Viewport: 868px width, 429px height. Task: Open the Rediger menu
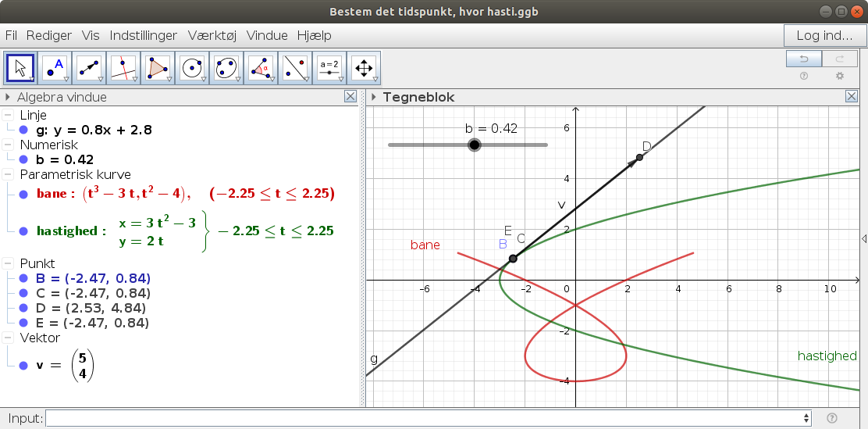49,35
